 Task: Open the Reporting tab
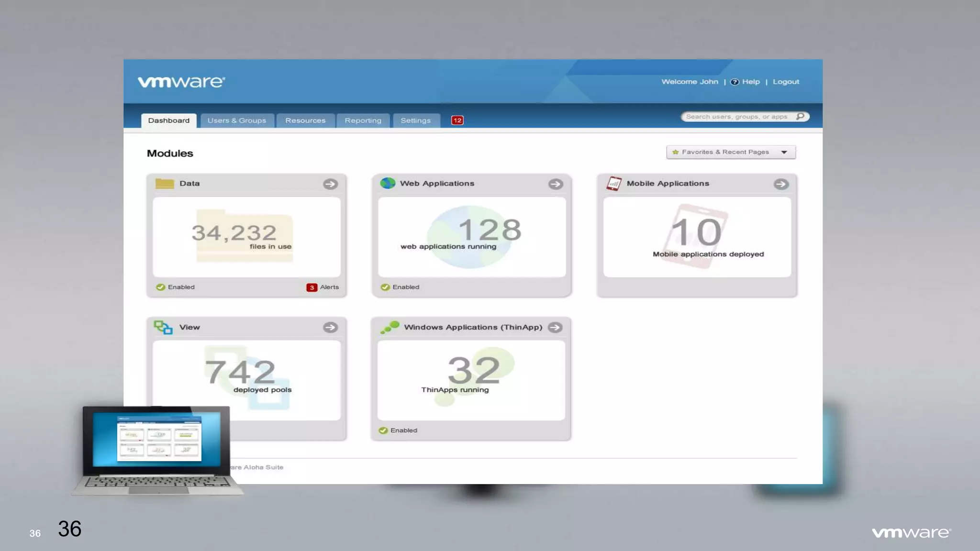click(363, 121)
